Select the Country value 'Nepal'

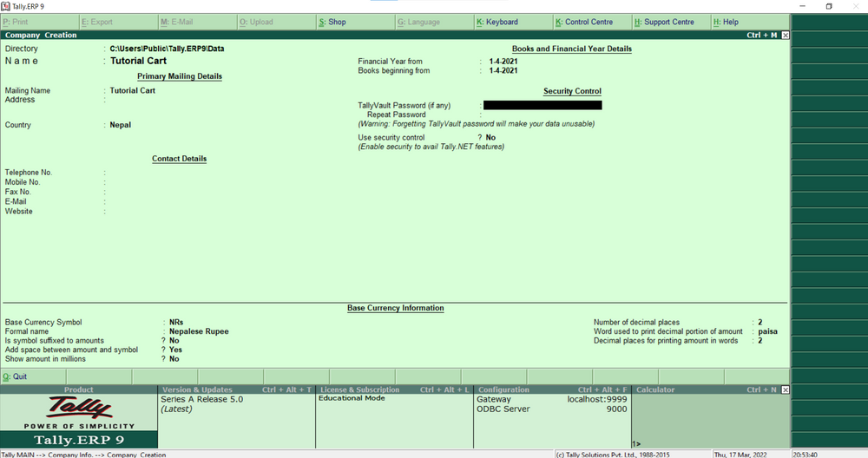(120, 125)
